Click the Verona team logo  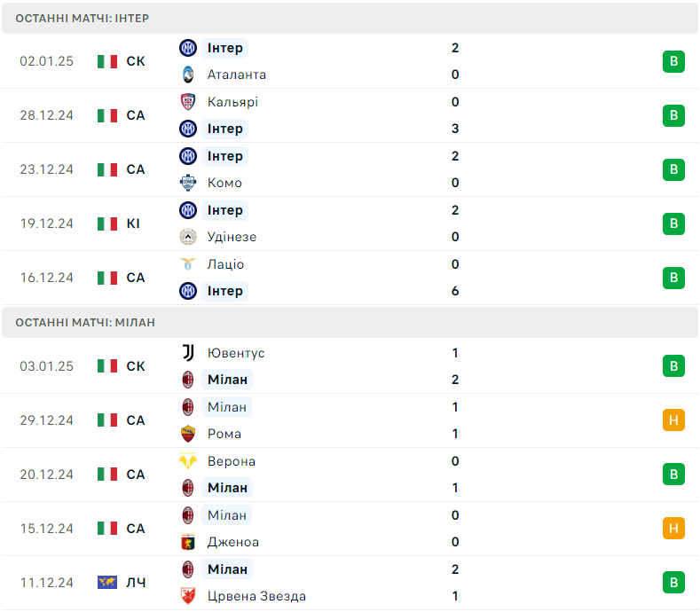[187, 461]
